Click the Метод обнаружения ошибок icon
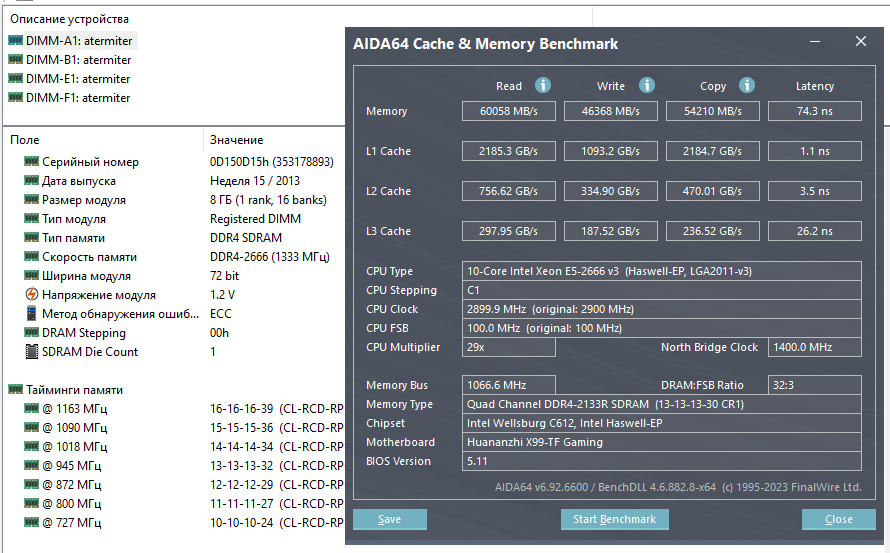The height and width of the screenshot is (553, 890). coord(32,313)
